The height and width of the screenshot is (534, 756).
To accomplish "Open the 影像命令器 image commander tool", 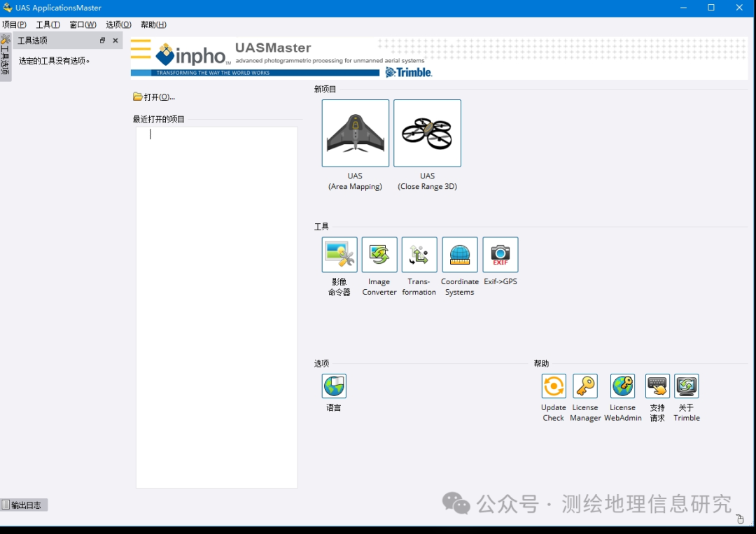I will click(339, 255).
